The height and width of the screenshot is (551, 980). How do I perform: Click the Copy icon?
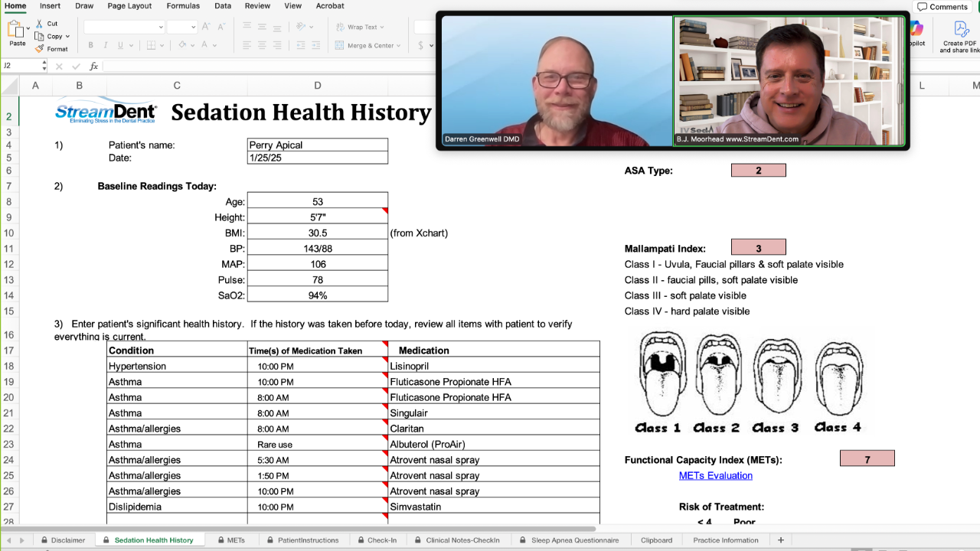click(x=39, y=36)
